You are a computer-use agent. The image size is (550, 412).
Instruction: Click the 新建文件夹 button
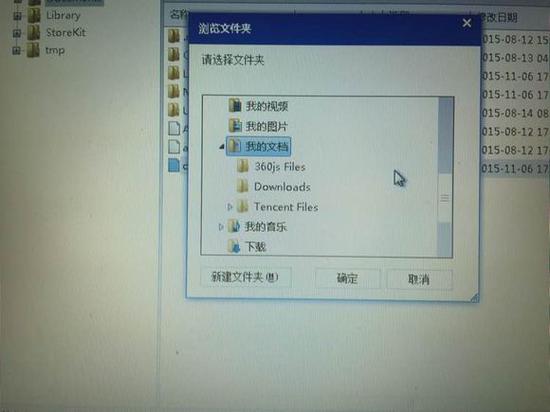(246, 277)
